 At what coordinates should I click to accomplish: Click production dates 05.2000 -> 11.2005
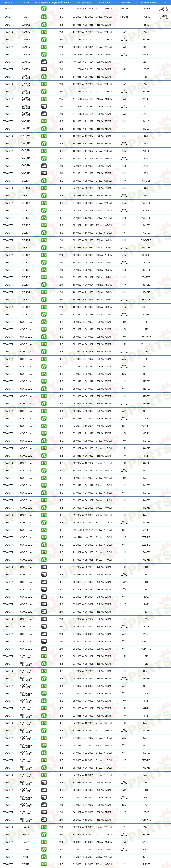pyautogui.click(x=83, y=842)
